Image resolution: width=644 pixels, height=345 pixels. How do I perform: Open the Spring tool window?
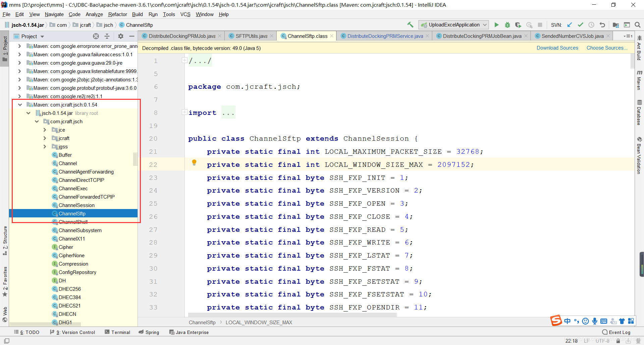[x=149, y=332]
